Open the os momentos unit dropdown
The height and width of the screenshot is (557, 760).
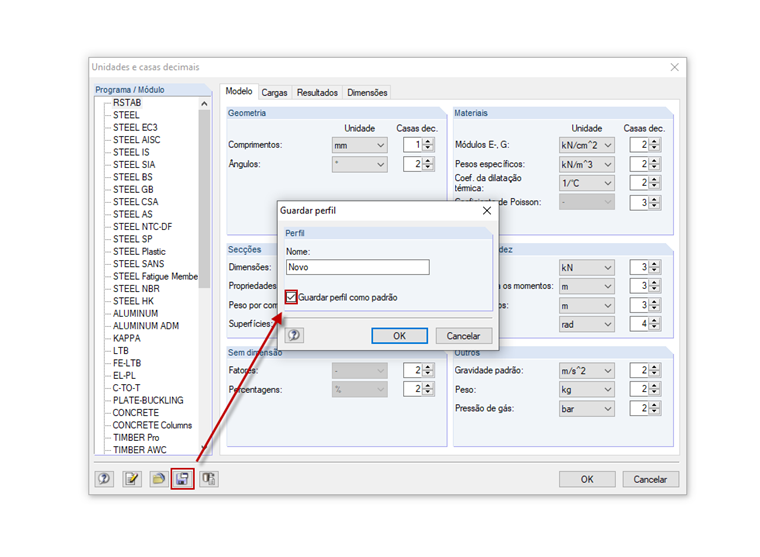(586, 286)
